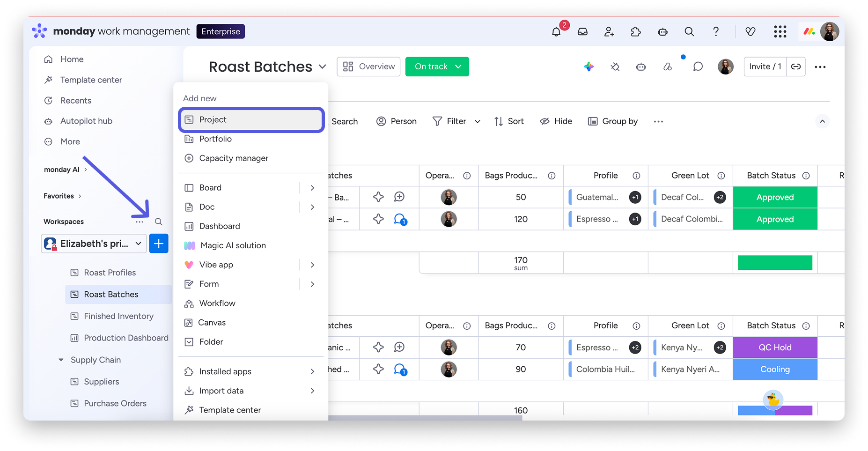The image size is (868, 451).
Task: Open Elizabeth's workspace selector dropdown
Action: point(94,244)
